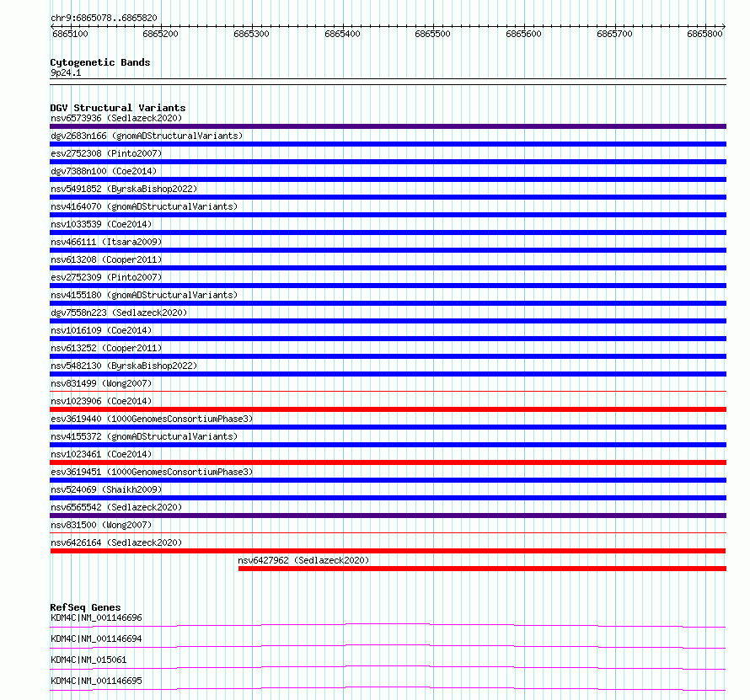Open nsv4155180 (gnomADStructuralVariants) entry
The height and width of the screenshot is (700, 750).
coord(144,295)
